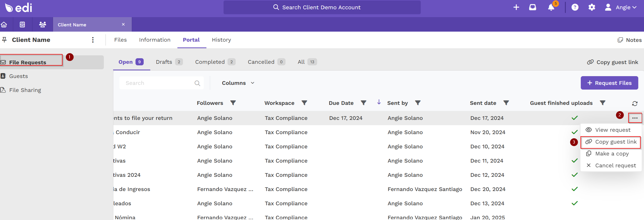The height and width of the screenshot is (220, 644).
Task: Click the Dec 13, 2024 sent date cell
Action: click(x=487, y=203)
